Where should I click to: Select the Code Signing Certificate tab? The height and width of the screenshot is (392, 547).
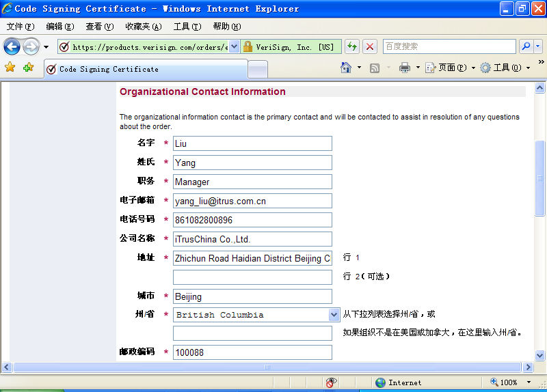tap(145, 69)
